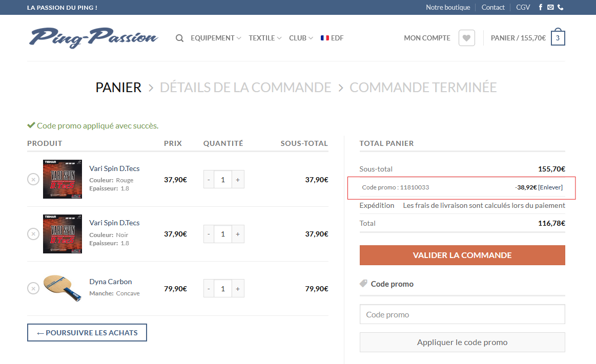
Task: Open the Dyna Carbon blade thumbnail
Action: tap(62, 288)
